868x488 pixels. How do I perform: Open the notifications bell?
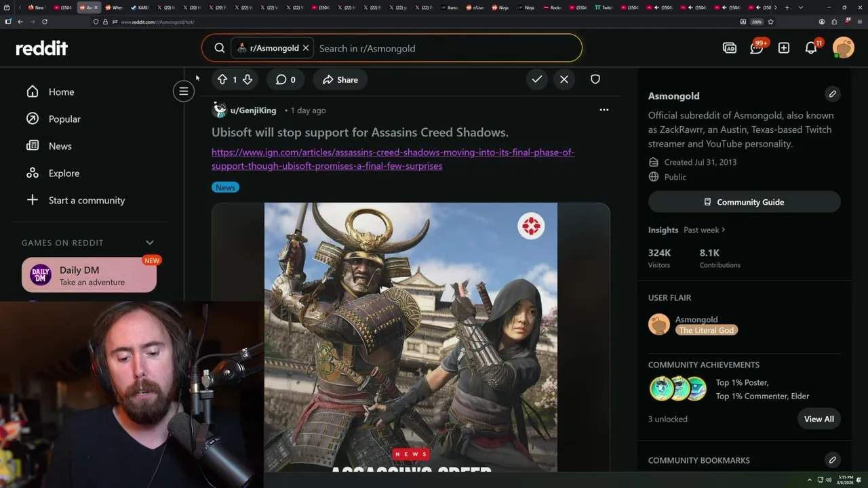(811, 48)
